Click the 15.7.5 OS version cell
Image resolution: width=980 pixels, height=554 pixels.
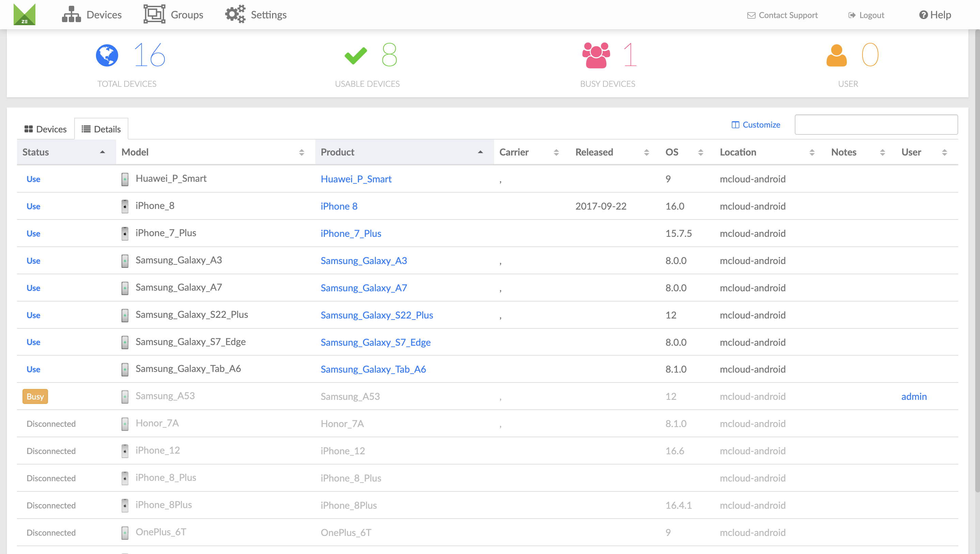(x=678, y=234)
